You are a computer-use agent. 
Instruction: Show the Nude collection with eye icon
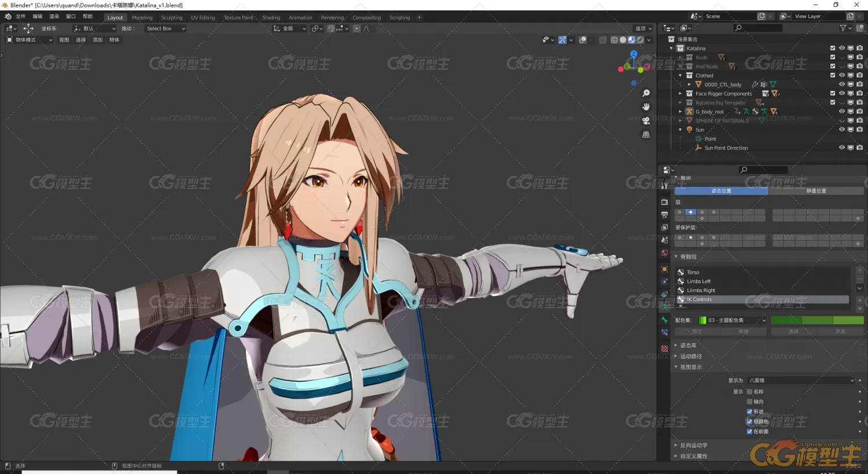842,57
